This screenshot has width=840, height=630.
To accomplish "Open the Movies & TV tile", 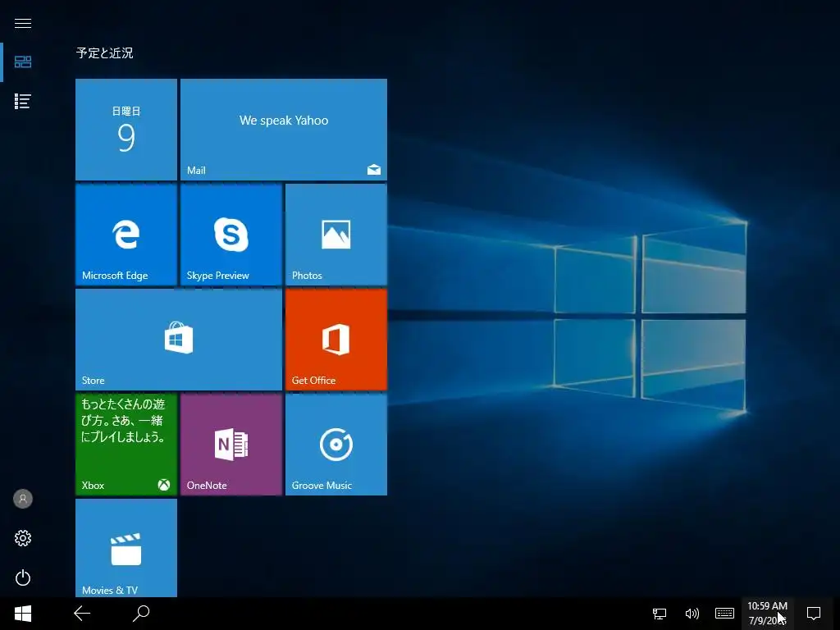I will coord(126,548).
